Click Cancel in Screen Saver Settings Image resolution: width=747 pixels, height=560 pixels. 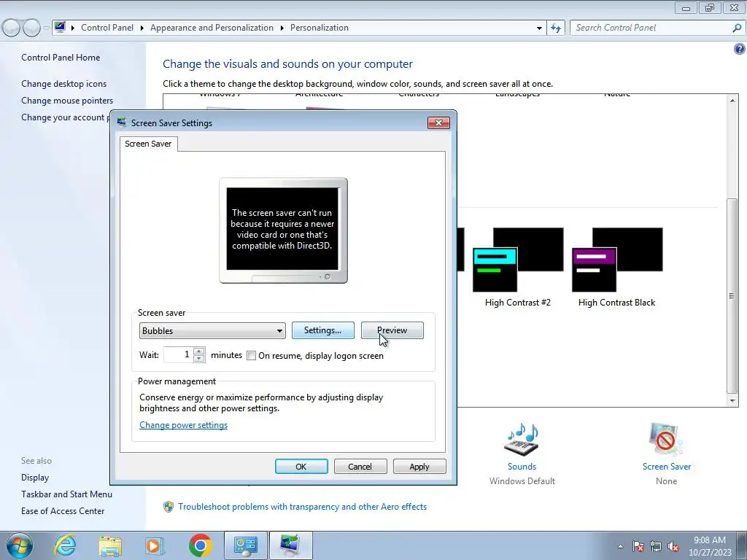point(360,467)
